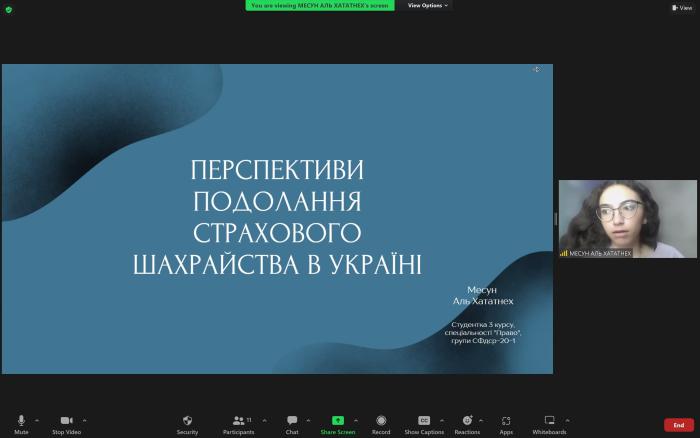This screenshot has height=438, width=700.
Task: Open the View layout menu
Action: [681, 7]
